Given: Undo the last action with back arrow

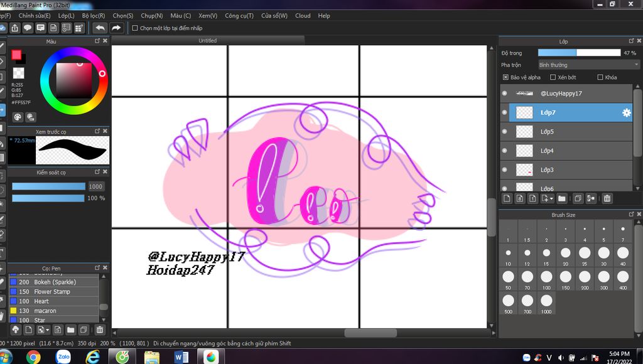Looking at the screenshot, I should [100, 28].
